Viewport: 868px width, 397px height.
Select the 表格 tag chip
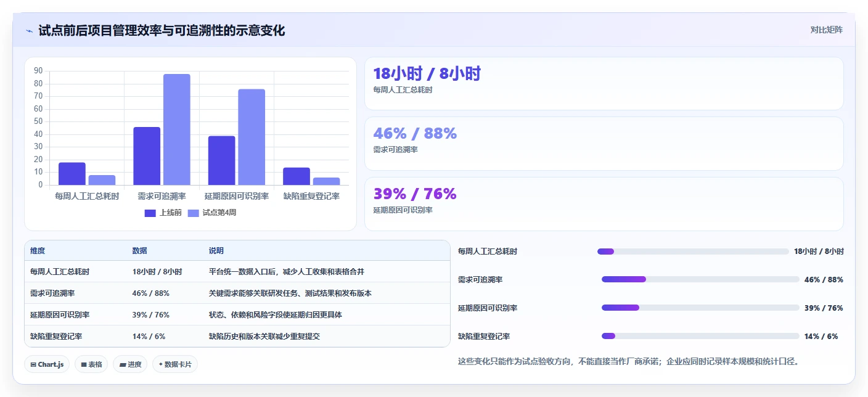point(91,364)
